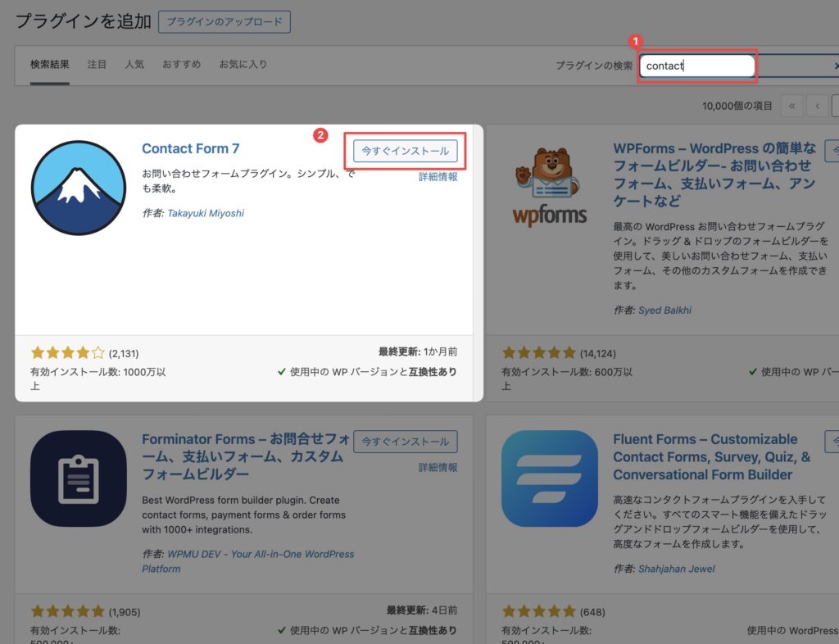This screenshot has height=644, width=839.
Task: Click Forminator description Best WordPress form builder
Action: (x=244, y=515)
